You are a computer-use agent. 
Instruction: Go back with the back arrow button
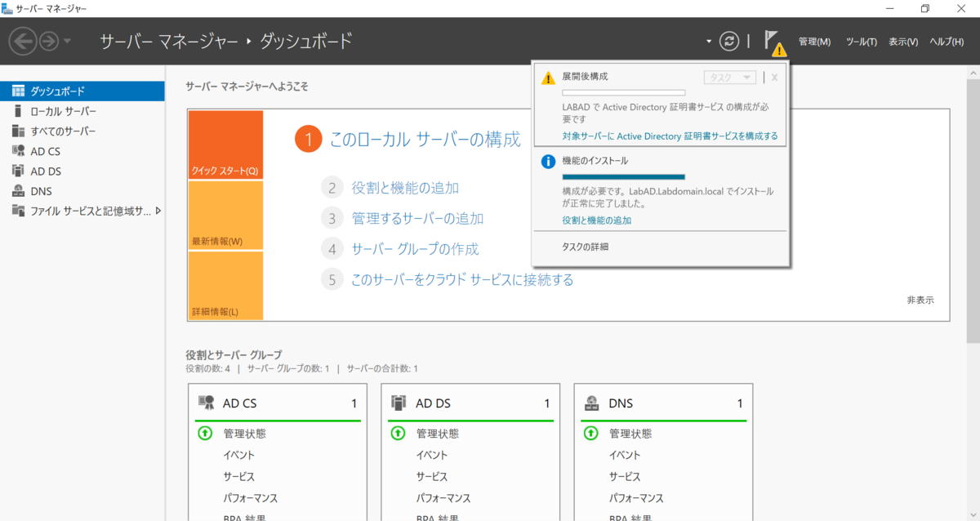(x=23, y=41)
